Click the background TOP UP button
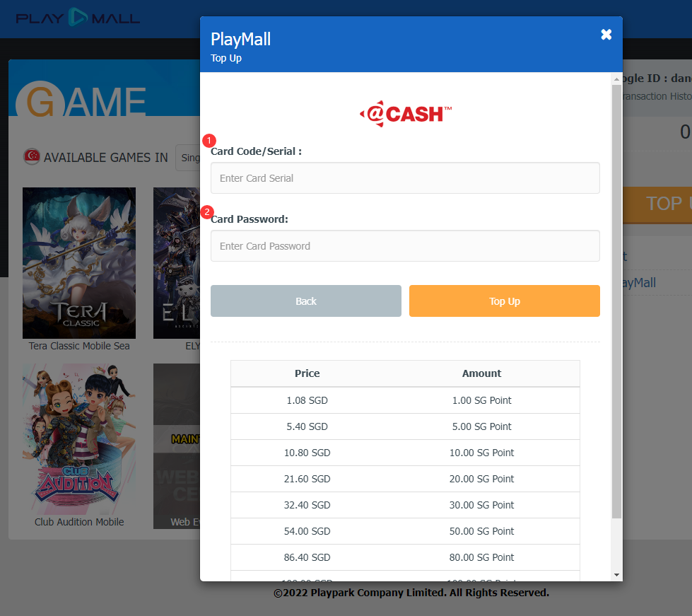 657,205
